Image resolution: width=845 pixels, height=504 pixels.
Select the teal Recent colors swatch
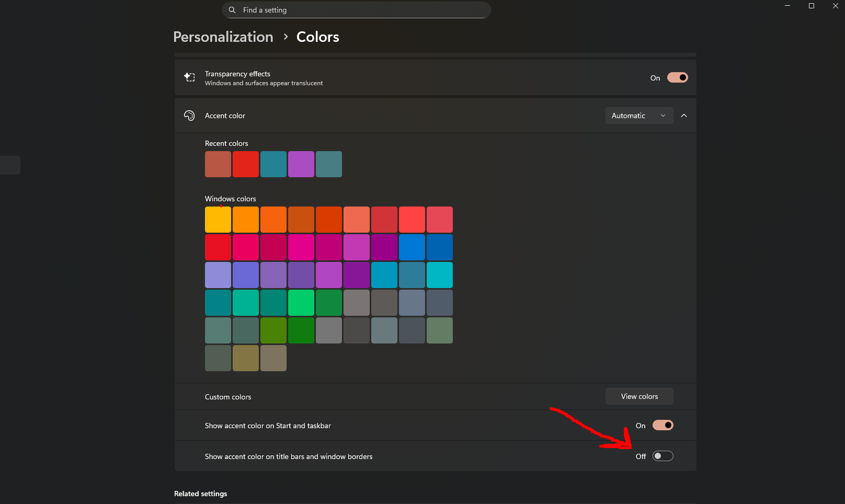tap(273, 164)
